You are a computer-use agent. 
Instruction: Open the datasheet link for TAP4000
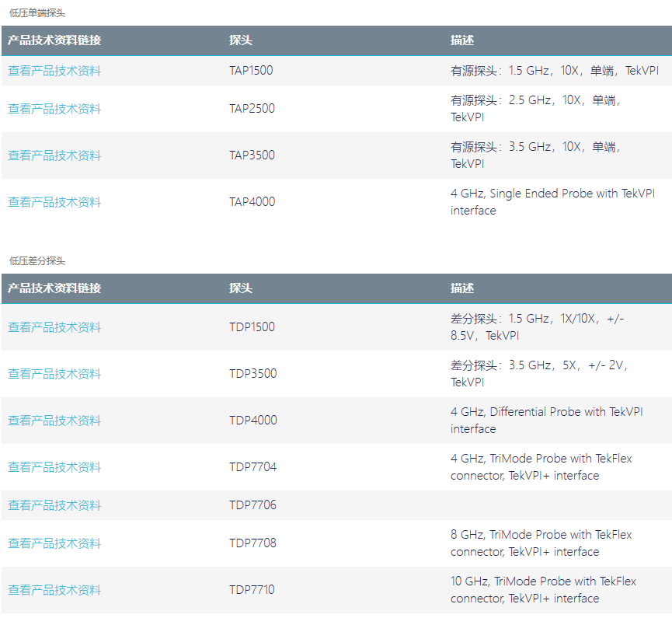click(54, 202)
